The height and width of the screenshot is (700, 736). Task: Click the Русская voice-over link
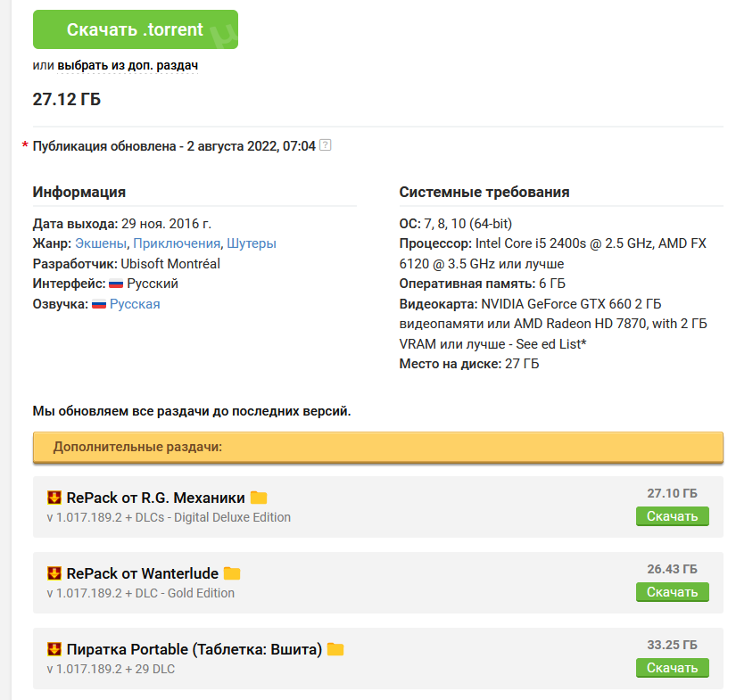[135, 304]
